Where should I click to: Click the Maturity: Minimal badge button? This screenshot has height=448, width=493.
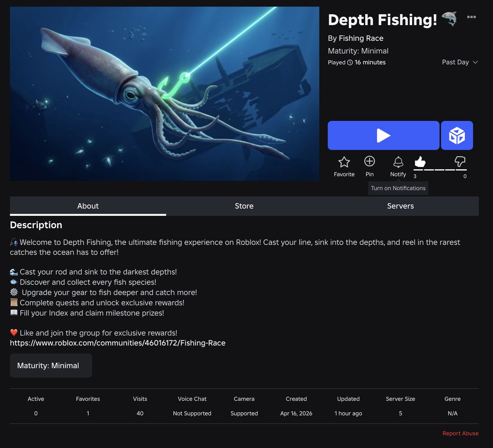pos(51,365)
